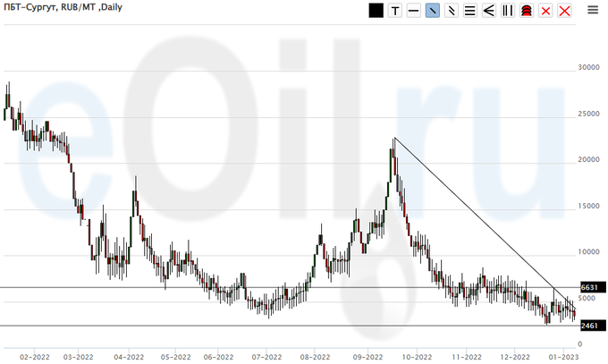Select the vertical lines drawing tool
Screen dimensions: 608x364
click(507, 11)
